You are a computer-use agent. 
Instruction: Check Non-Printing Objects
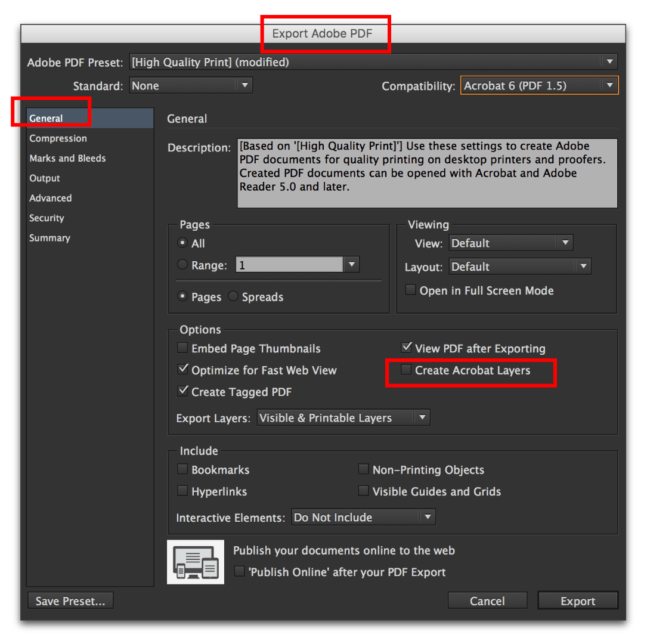coord(364,469)
